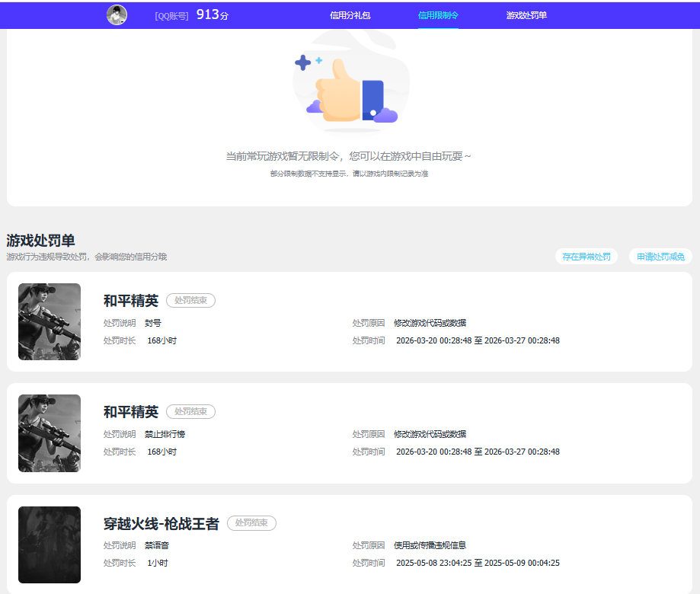Go to the 游戏处罚单 tab
Viewport: 700px width, 594px height.
tap(526, 15)
